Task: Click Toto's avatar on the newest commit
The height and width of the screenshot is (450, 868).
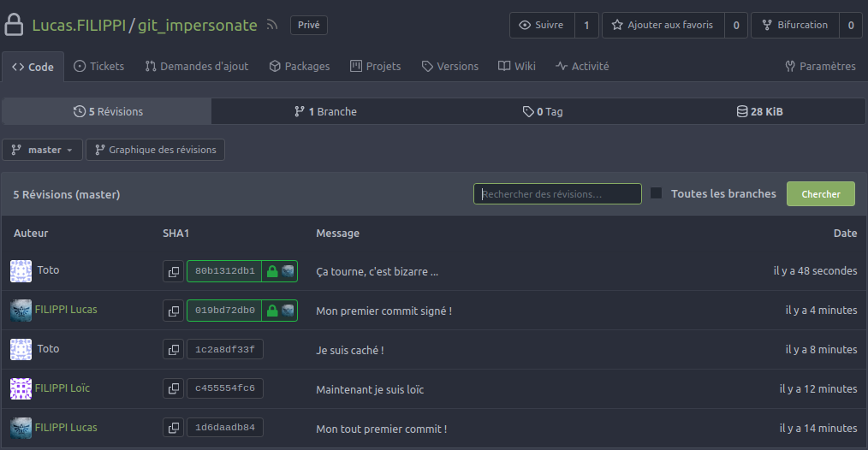Action: tap(21, 271)
